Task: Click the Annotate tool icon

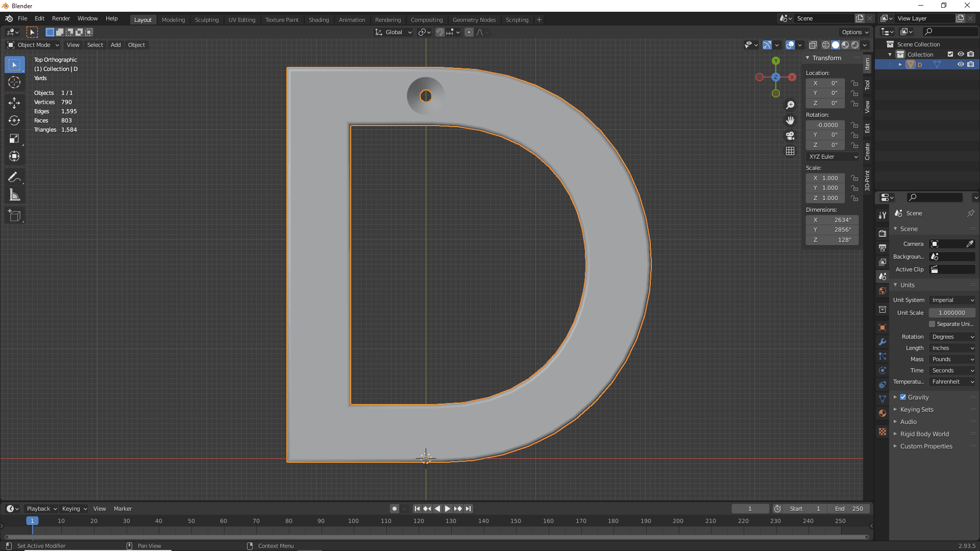Action: tap(15, 178)
